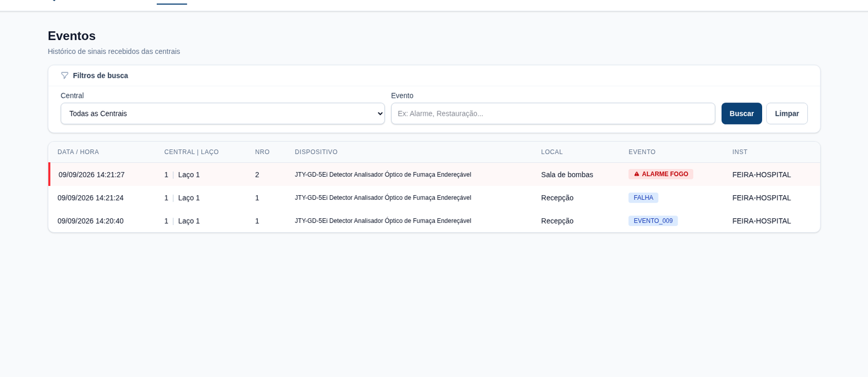Click 'Laço 1' in the ALARME FOGO row
868x377 pixels.
click(189, 174)
